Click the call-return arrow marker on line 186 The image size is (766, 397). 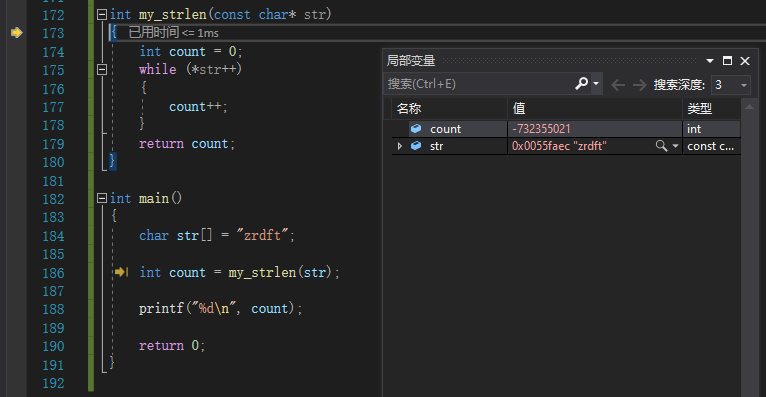121,272
